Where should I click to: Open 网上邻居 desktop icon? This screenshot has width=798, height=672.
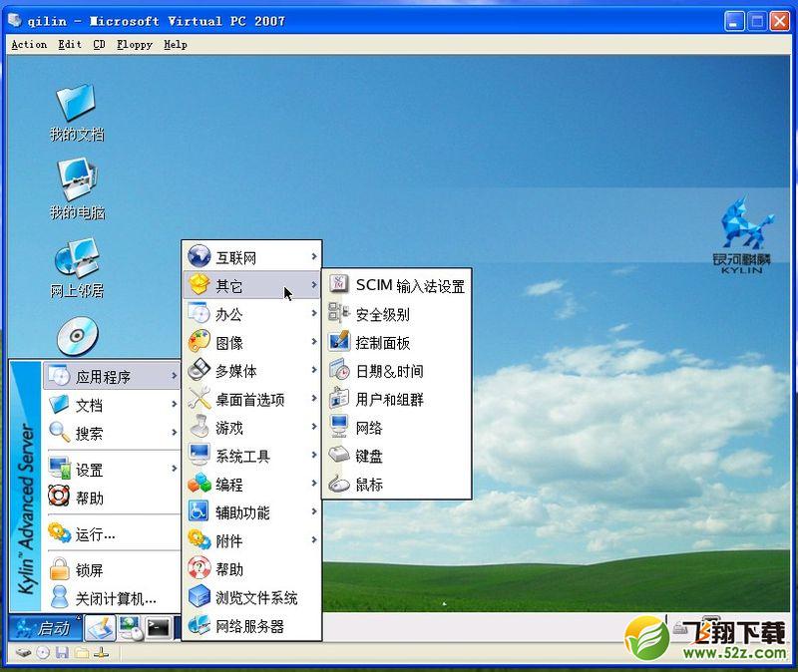click(77, 267)
